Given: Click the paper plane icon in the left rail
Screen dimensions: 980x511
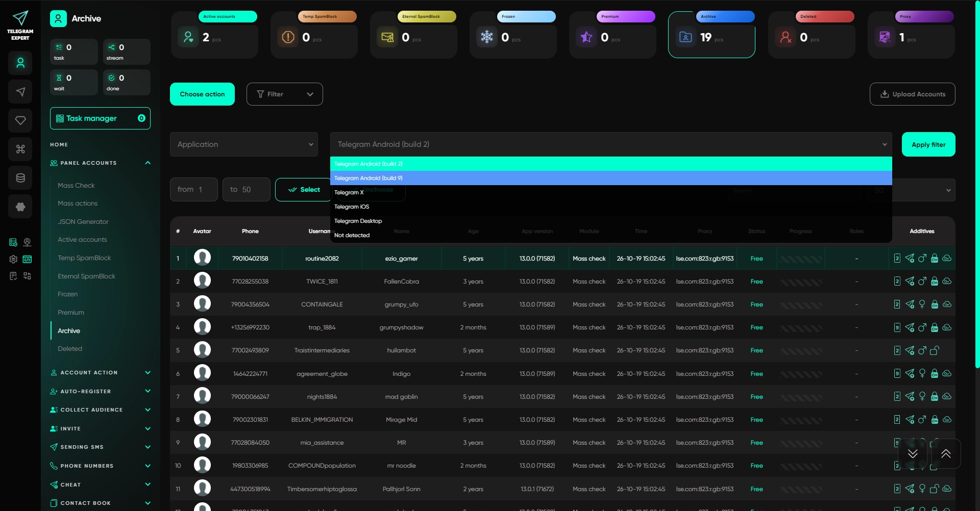Looking at the screenshot, I should tap(20, 92).
